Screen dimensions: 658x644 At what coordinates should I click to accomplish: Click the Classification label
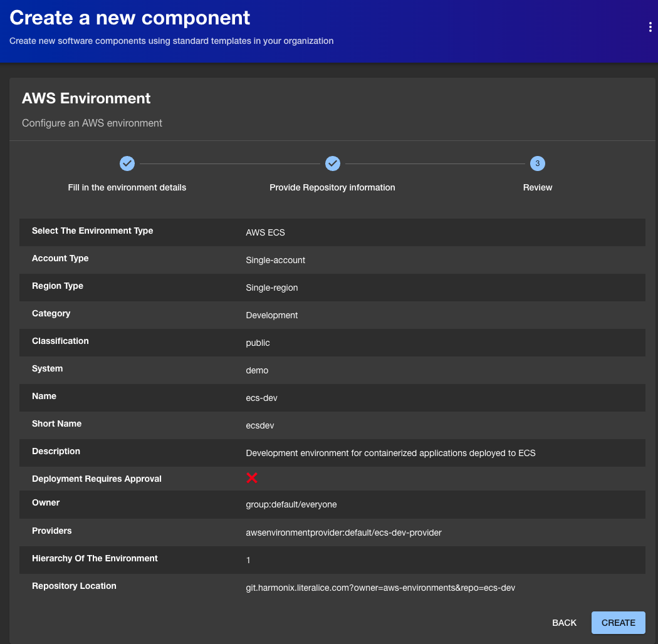click(60, 341)
